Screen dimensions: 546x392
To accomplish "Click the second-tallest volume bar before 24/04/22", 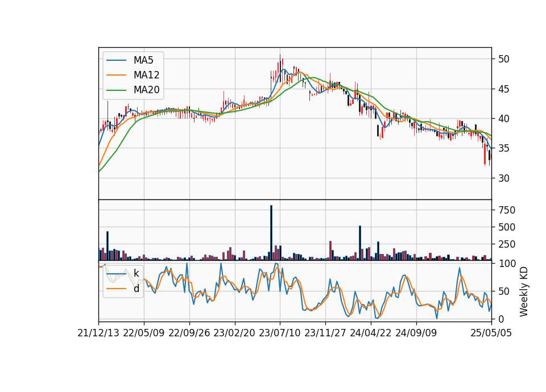I will coord(360,243).
